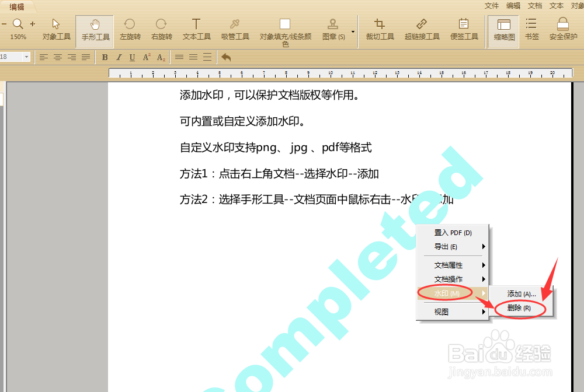Select the 手形工具 hand tool

95,32
